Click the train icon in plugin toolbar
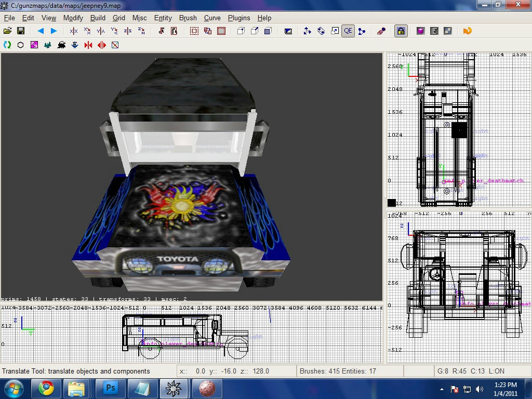This screenshot has width=532, height=399. point(61,45)
